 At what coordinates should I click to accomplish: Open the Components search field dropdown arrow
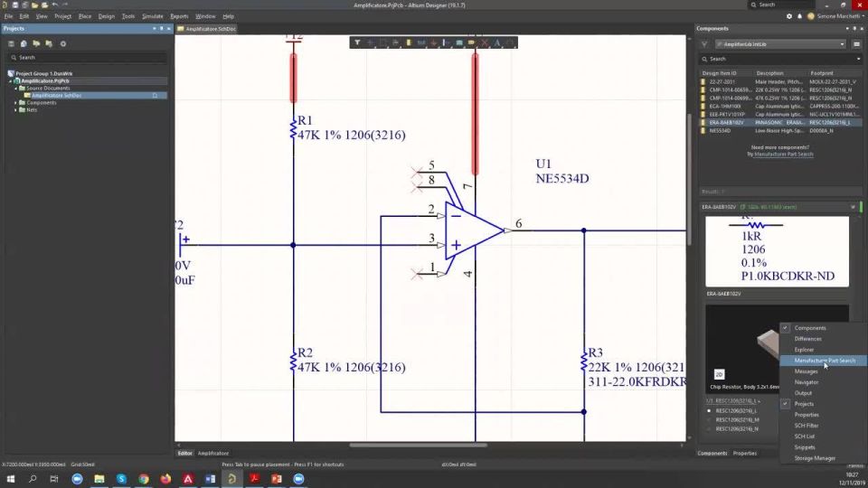click(x=859, y=59)
